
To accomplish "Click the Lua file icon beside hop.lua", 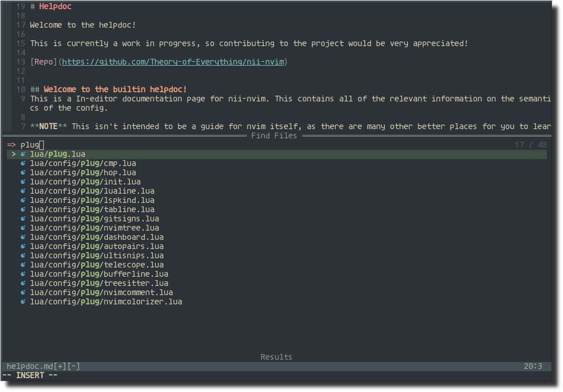I will click(23, 173).
